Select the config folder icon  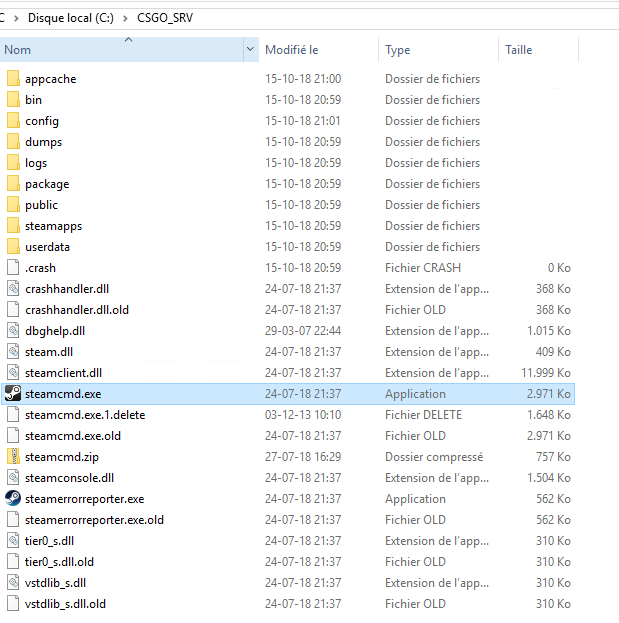pos(13,120)
